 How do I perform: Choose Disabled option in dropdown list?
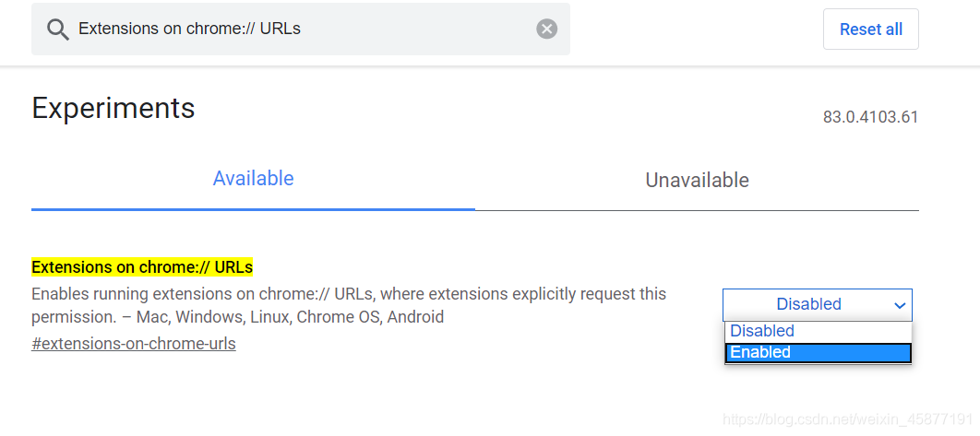(x=818, y=331)
